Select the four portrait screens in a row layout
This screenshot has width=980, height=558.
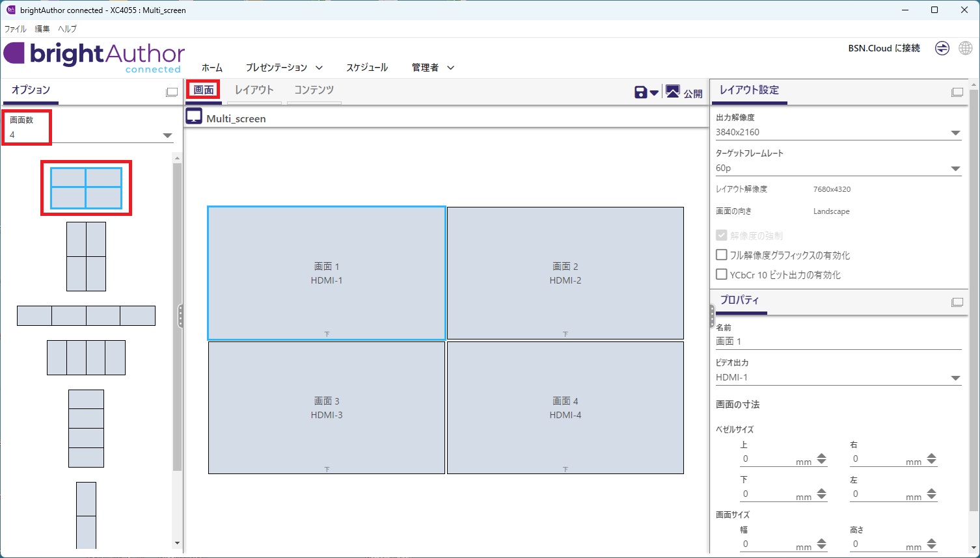pyautogui.click(x=86, y=358)
